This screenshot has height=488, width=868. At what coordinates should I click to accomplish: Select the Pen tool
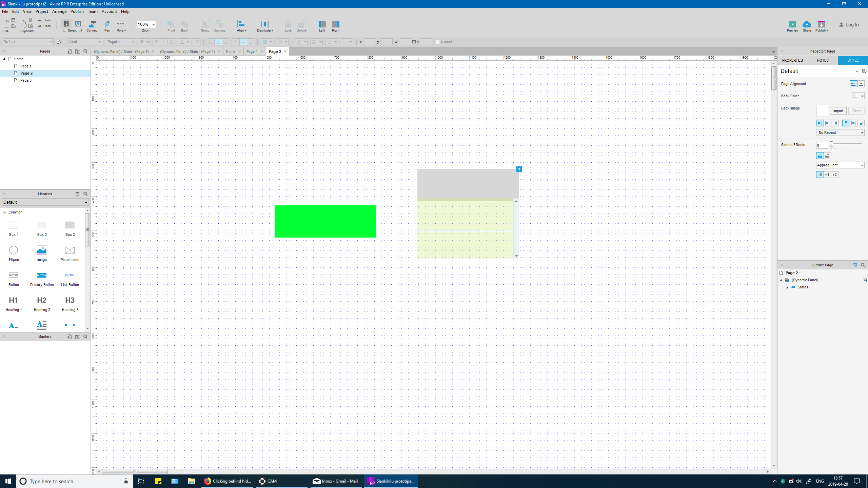pos(107,24)
